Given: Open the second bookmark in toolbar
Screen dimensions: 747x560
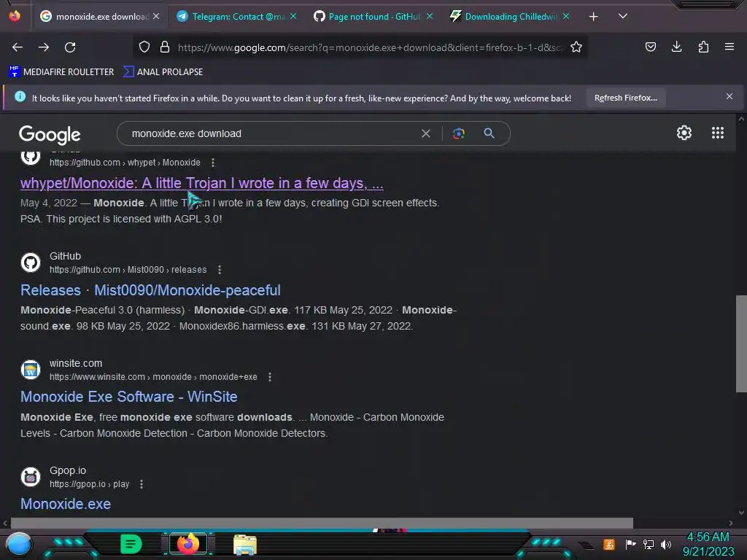Looking at the screenshot, I should 163,72.
